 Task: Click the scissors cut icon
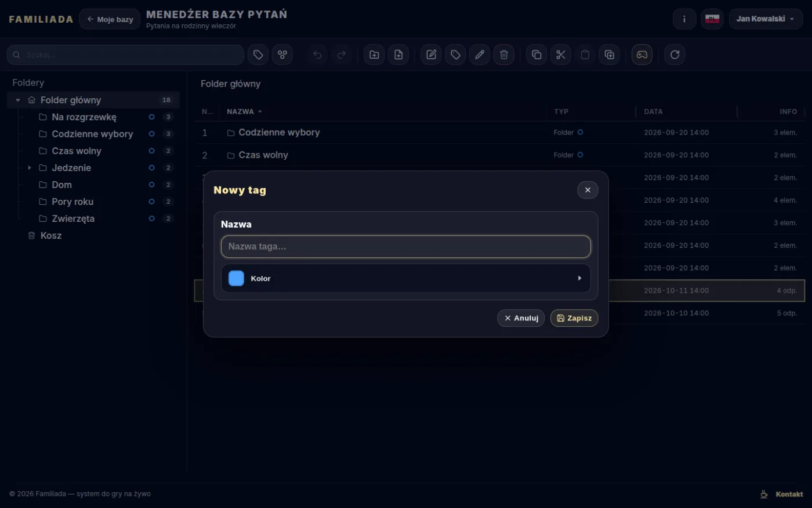561,55
